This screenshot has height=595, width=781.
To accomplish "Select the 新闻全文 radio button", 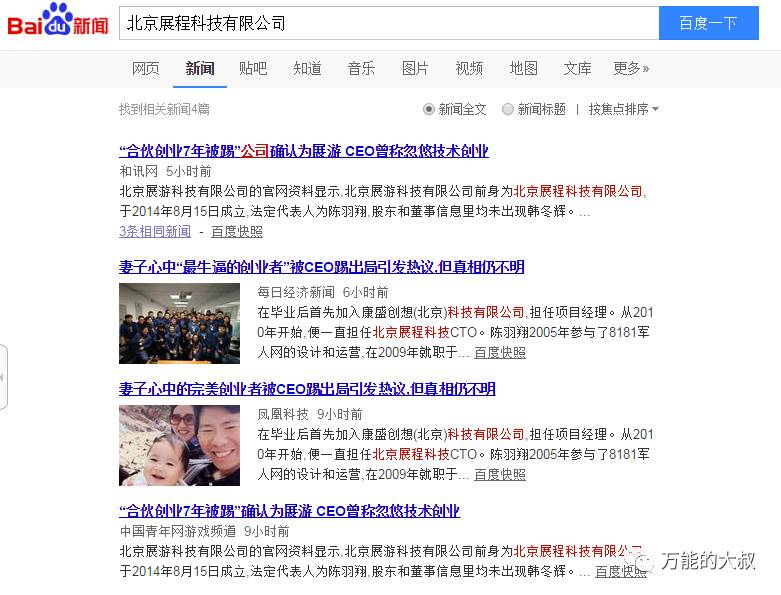I will pyautogui.click(x=428, y=109).
